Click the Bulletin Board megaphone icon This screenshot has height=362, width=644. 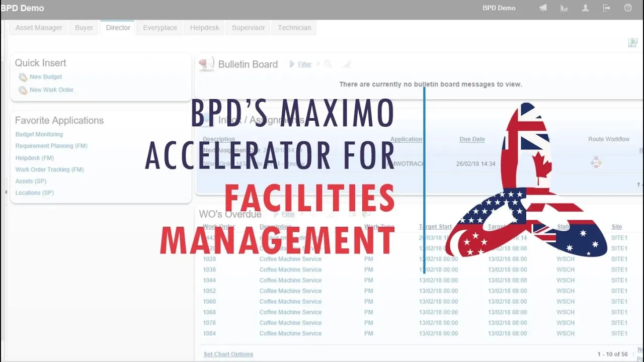coord(206,64)
